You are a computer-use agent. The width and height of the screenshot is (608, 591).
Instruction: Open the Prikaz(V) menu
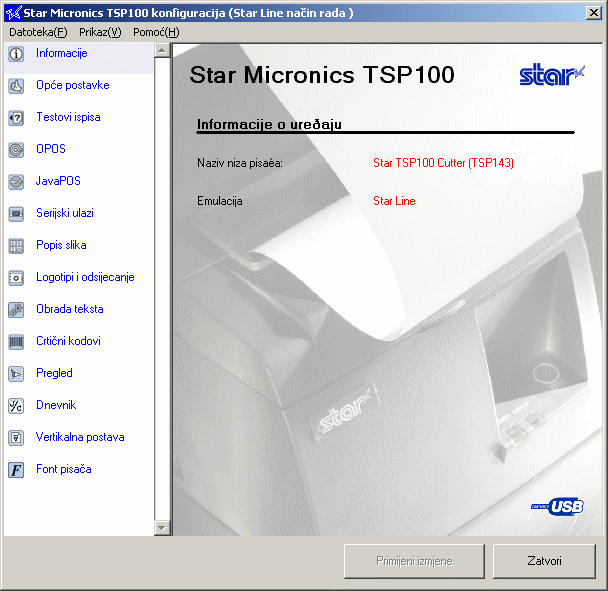point(100,32)
